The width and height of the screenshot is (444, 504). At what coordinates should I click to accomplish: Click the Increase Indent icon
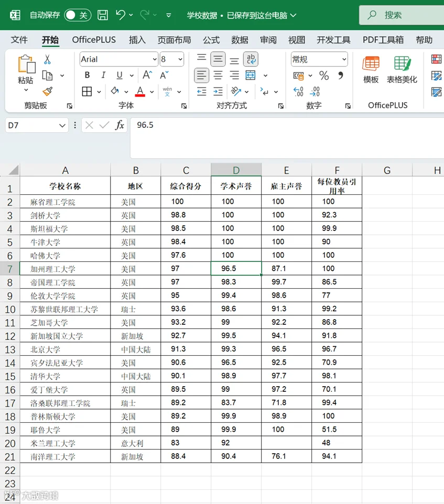click(218, 92)
